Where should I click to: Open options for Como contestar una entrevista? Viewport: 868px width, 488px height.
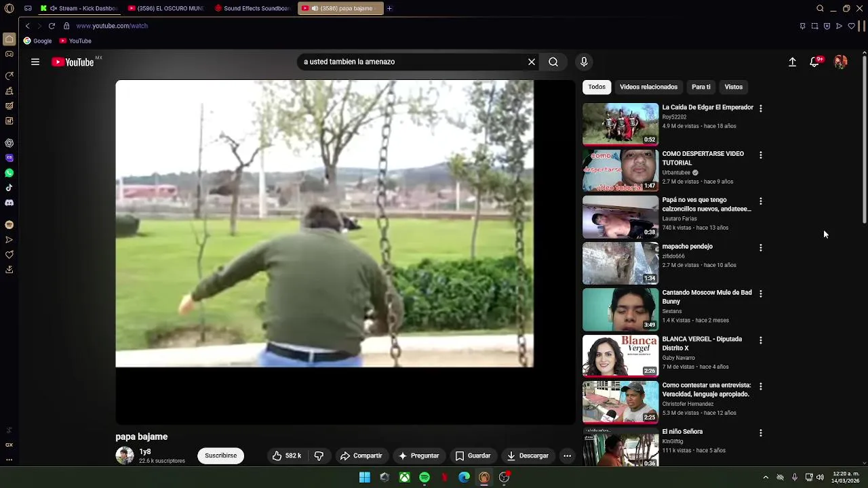click(760, 386)
